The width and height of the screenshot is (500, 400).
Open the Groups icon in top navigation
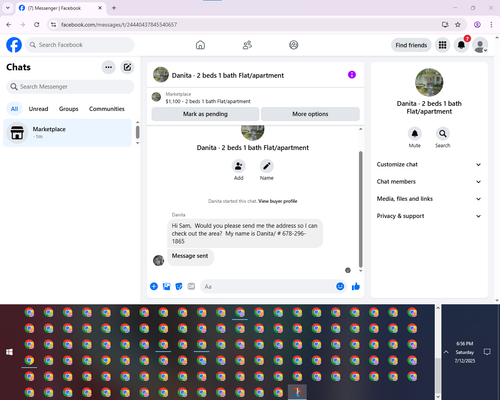click(x=294, y=45)
